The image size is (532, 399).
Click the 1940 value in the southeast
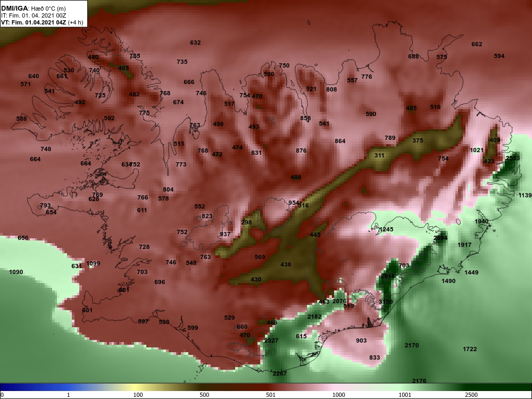[x=481, y=221]
